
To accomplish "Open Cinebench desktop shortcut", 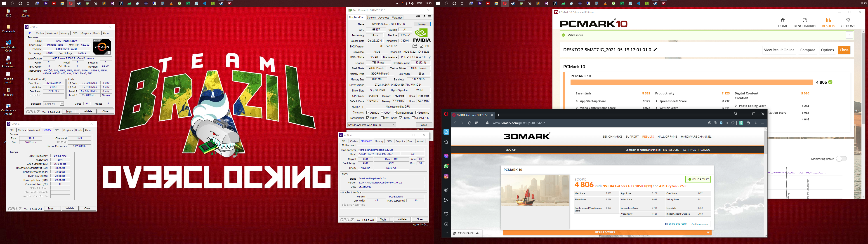I will [x=8, y=28].
